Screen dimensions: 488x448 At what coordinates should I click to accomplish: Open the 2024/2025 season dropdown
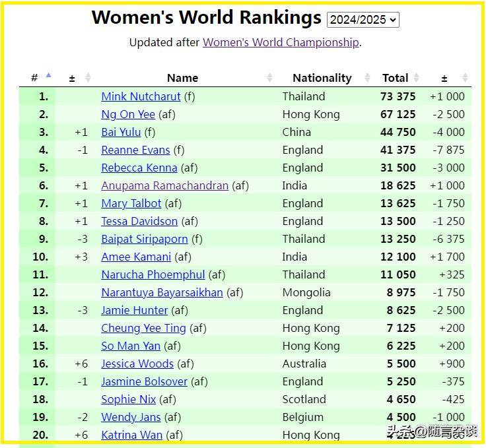(x=363, y=20)
